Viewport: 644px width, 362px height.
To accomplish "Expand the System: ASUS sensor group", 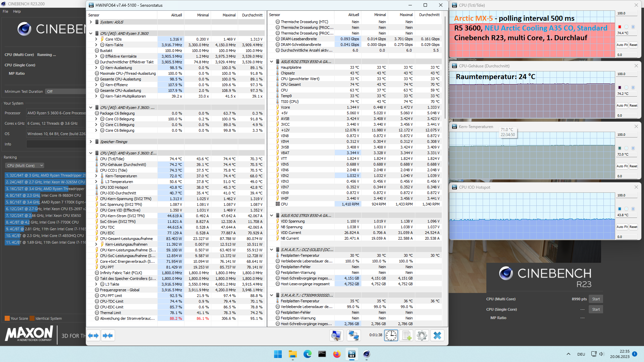I will coord(91,22).
